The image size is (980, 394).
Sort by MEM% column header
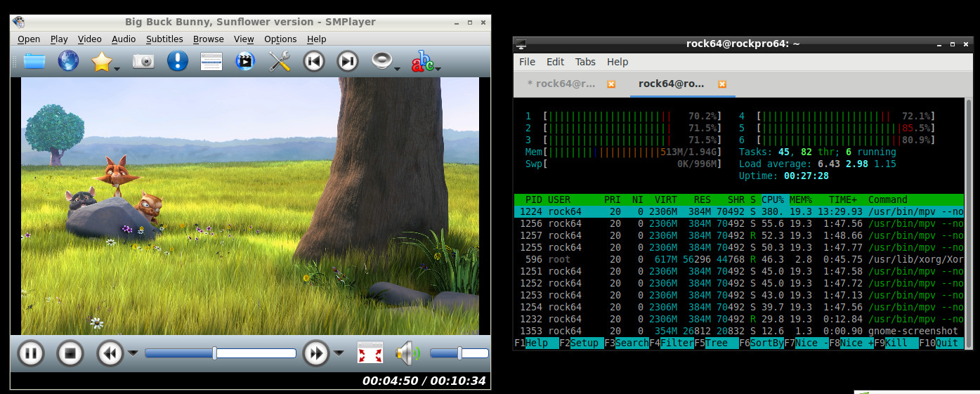tap(801, 199)
